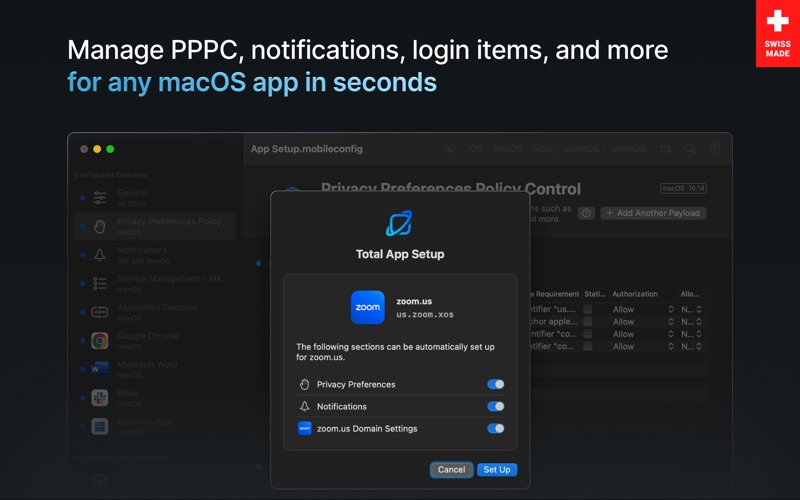
Task: Click the device icon after watchOS
Action: pyautogui.click(x=666, y=148)
